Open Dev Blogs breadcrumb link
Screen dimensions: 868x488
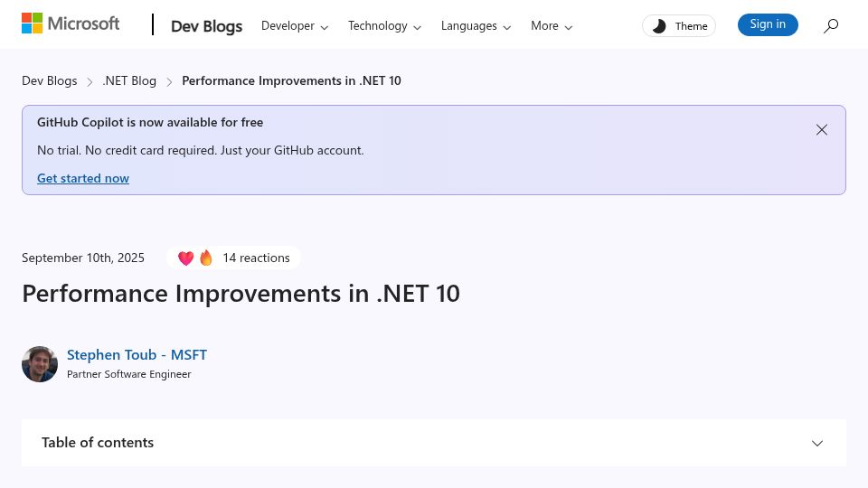coord(49,80)
